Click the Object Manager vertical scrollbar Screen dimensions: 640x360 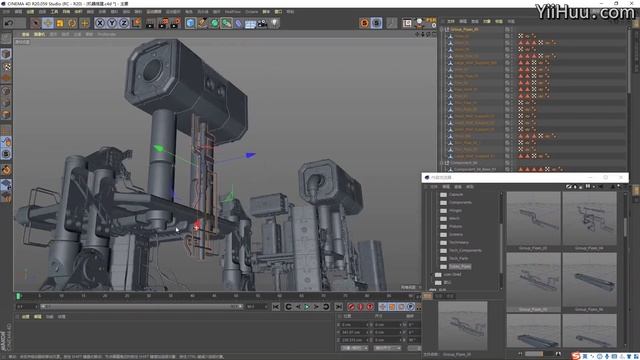(x=629, y=59)
